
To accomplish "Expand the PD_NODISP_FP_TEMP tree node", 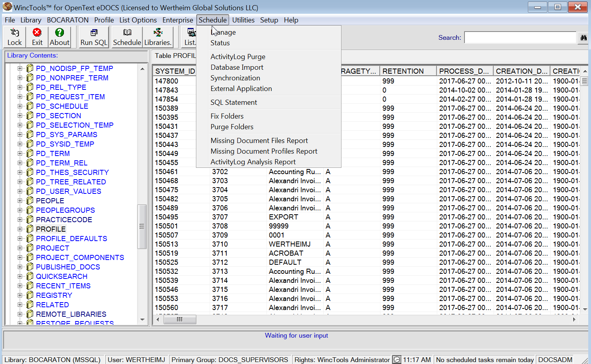I will [20, 69].
